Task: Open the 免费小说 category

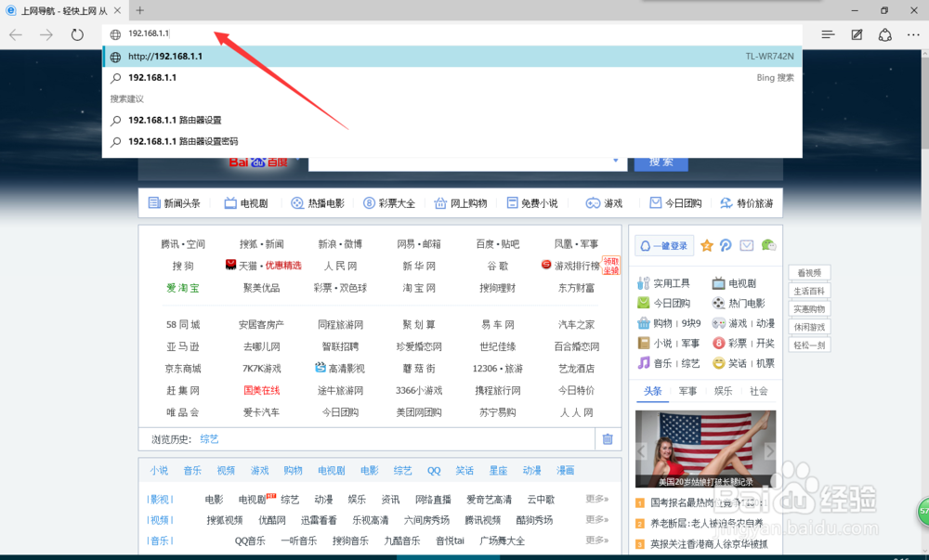Action: pyautogui.click(x=532, y=203)
